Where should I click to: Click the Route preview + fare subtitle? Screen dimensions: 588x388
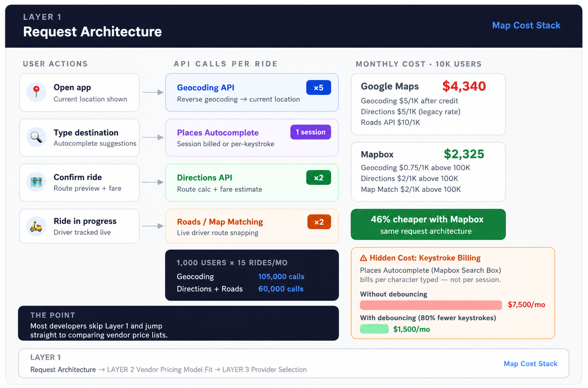coord(87,188)
